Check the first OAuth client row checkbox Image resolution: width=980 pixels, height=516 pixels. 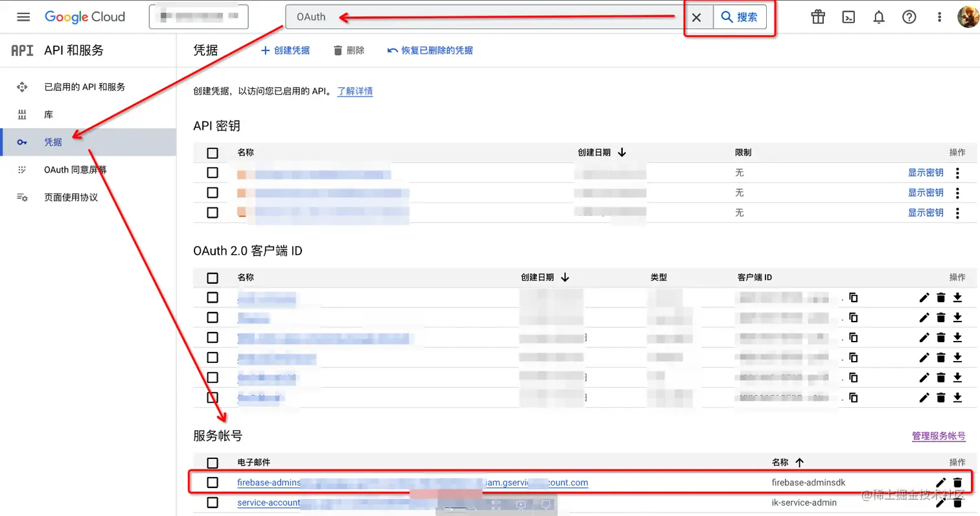click(213, 298)
